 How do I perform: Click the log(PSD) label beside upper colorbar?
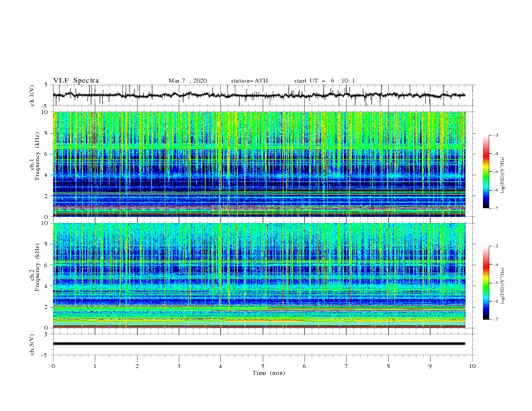pyautogui.click(x=503, y=175)
